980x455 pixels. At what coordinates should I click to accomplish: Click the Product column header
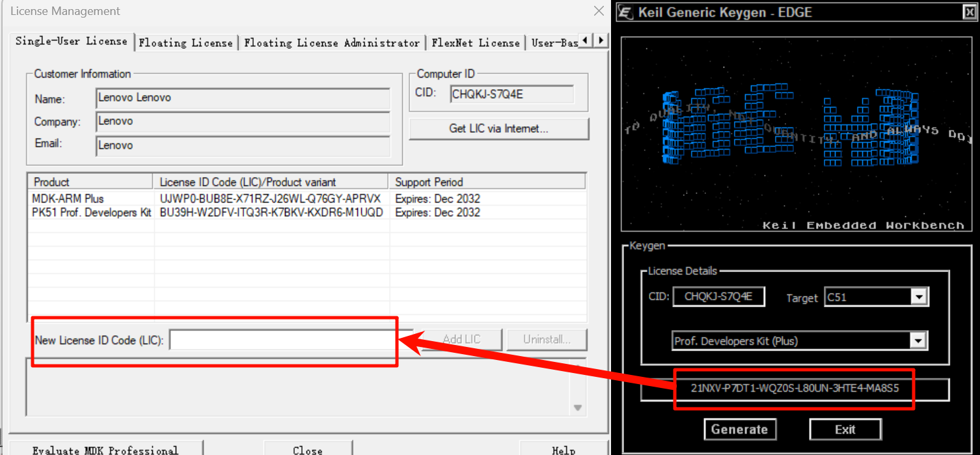click(91, 182)
